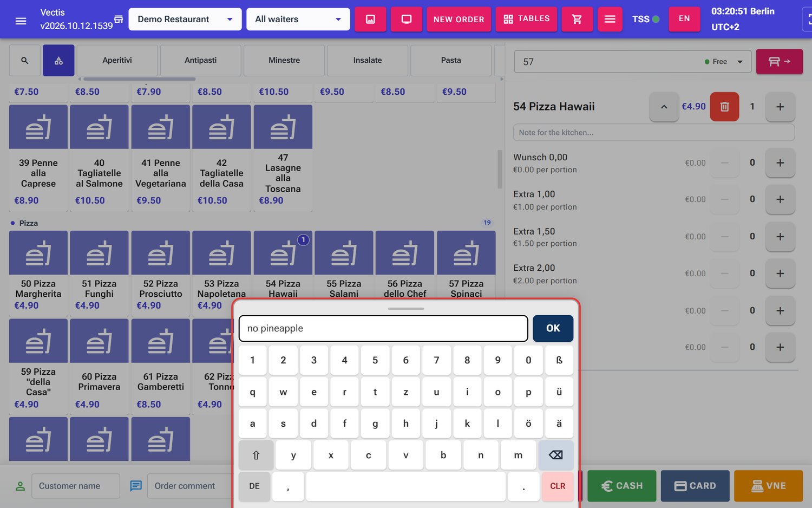Delete the Pizza Hawaii item with trash icon
This screenshot has width=812, height=508.
(724, 107)
